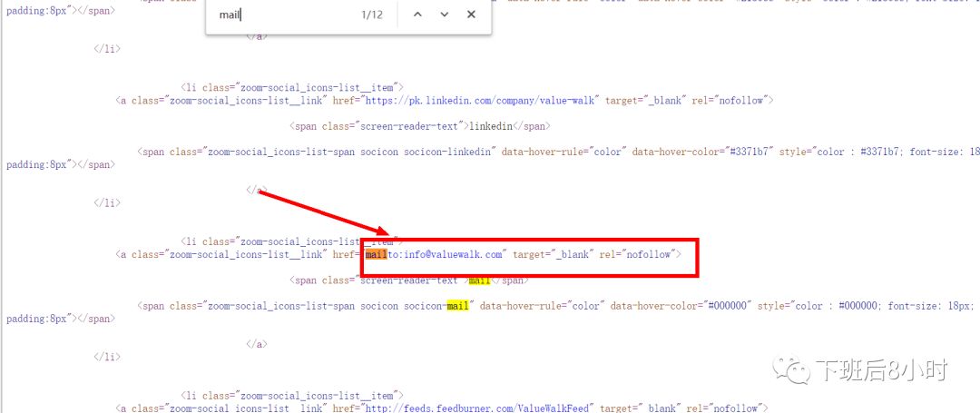Click the "1/12" match counter
980x413 pixels.
coord(372,15)
